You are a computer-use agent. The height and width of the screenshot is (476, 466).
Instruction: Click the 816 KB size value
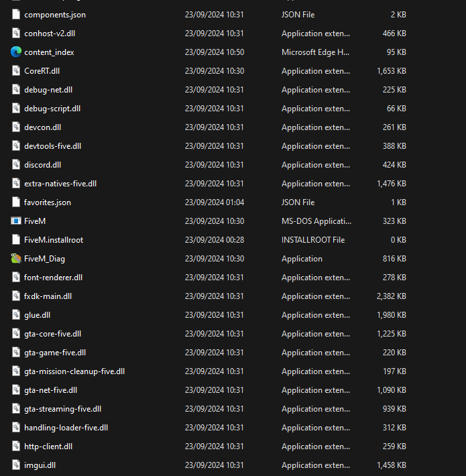(x=394, y=259)
